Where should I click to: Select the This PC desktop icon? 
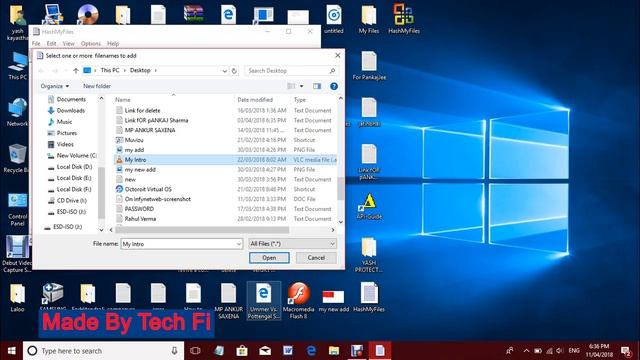(x=18, y=65)
